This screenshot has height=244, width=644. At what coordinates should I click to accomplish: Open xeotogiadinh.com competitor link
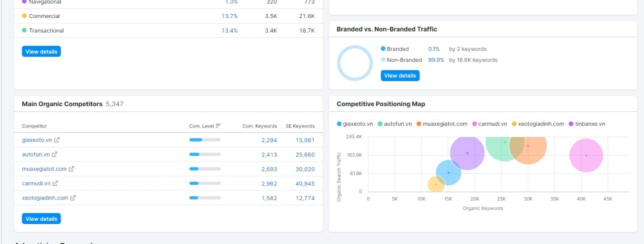(x=45, y=198)
